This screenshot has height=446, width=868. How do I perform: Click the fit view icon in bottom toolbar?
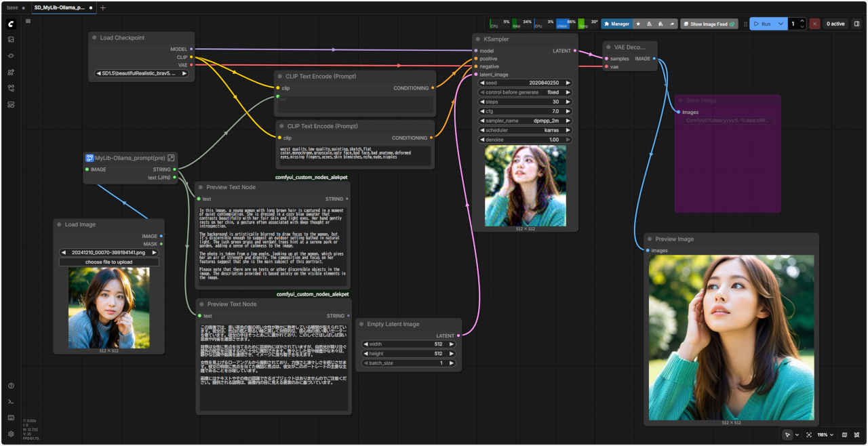[x=809, y=434]
